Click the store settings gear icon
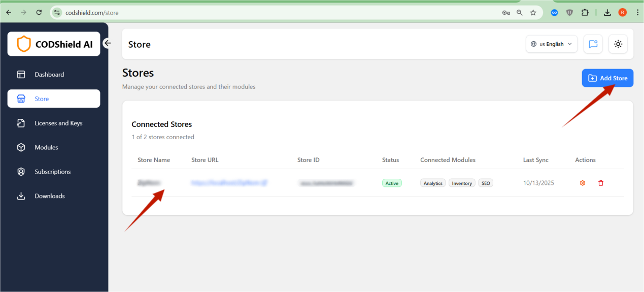The height and width of the screenshot is (292, 644). [x=583, y=183]
